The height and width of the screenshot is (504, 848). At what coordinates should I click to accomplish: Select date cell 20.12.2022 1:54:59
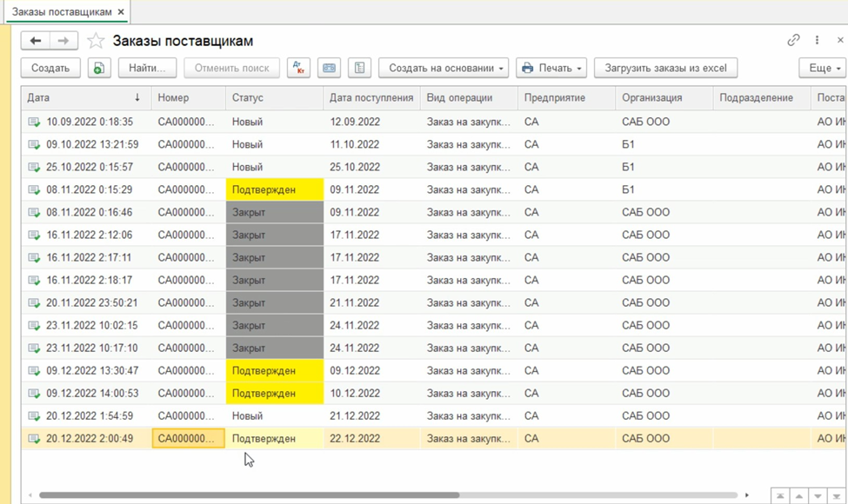pos(90,416)
